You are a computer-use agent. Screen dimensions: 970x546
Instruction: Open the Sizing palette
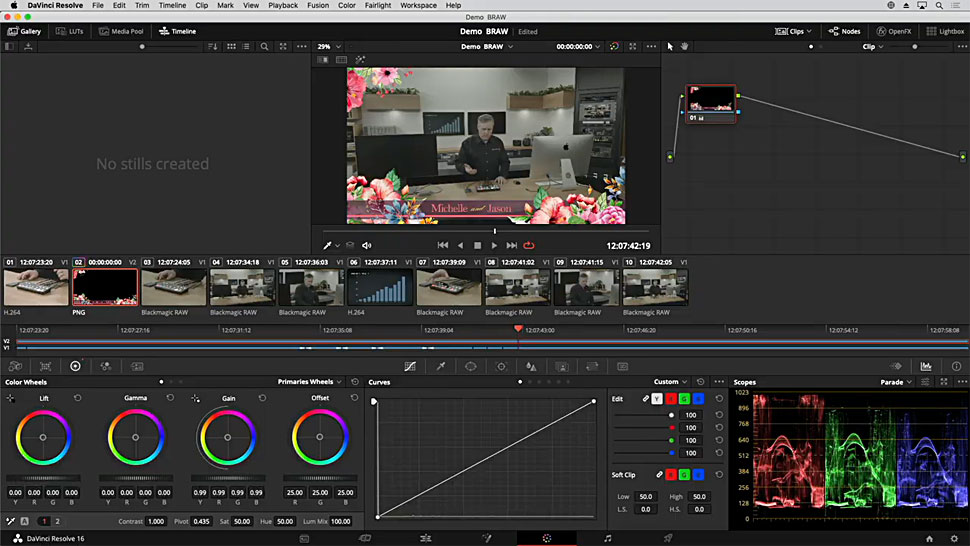coord(592,367)
